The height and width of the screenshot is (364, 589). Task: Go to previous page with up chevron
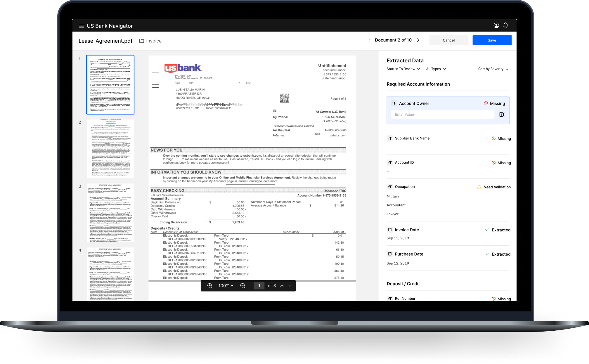coord(282,286)
